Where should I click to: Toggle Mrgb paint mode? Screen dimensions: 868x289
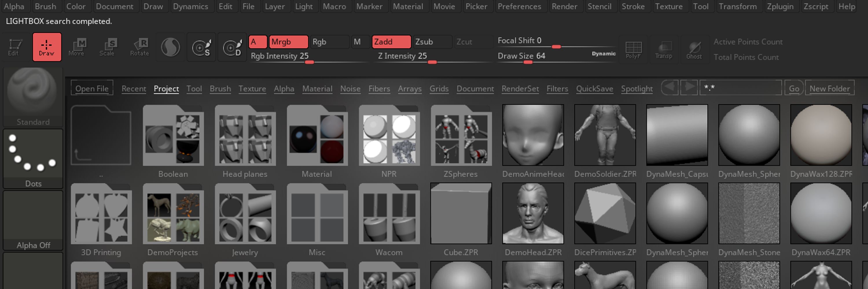[x=288, y=42]
